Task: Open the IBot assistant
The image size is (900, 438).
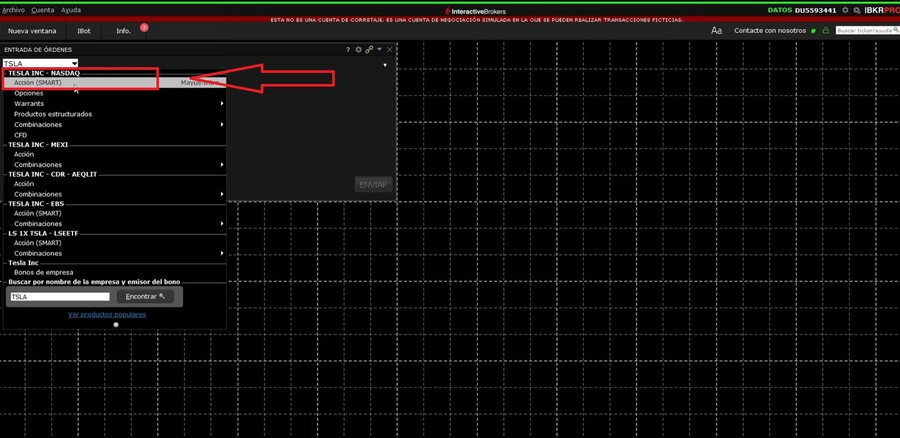Action: pos(84,31)
